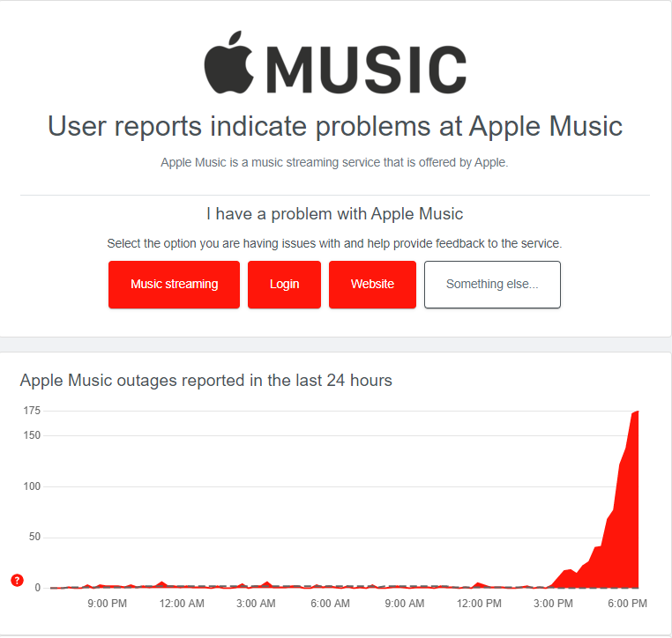Click the red outage spike peak on chart
Screen dimensions: 672x638
point(637,412)
